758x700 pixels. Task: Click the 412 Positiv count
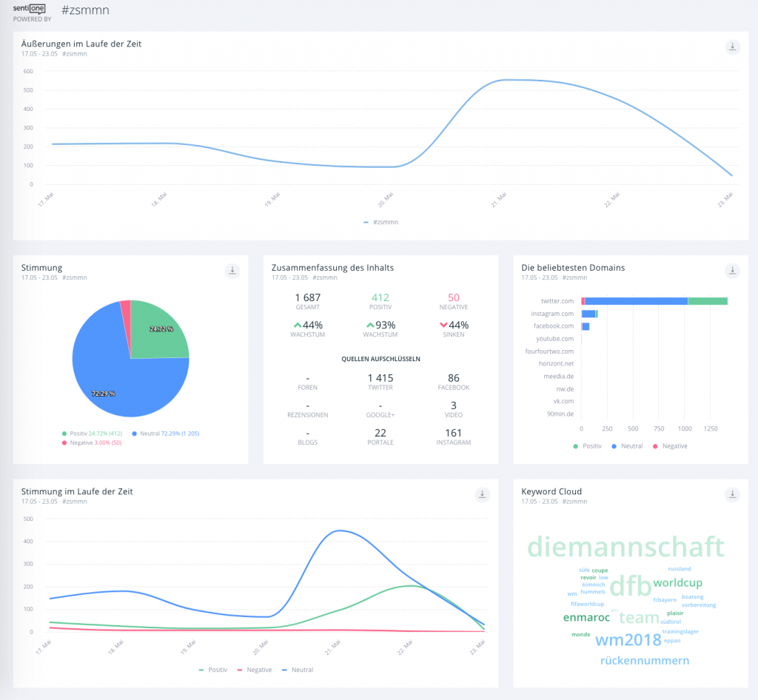pyautogui.click(x=380, y=297)
